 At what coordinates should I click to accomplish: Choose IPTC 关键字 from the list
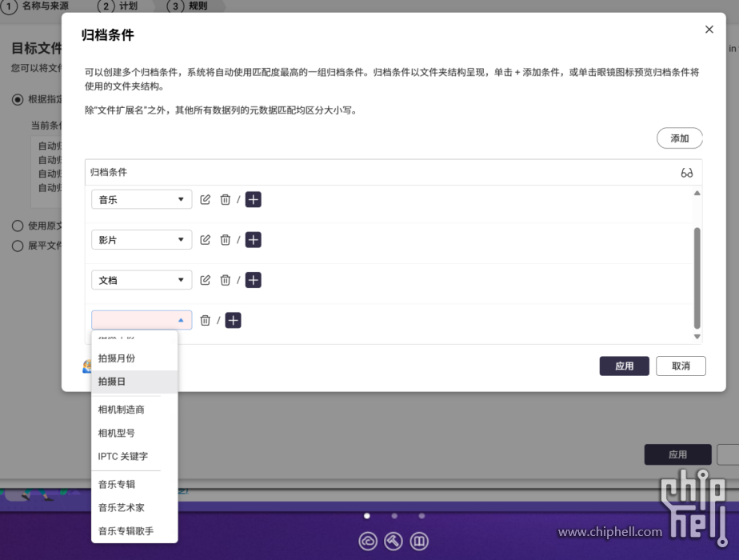pos(134,456)
